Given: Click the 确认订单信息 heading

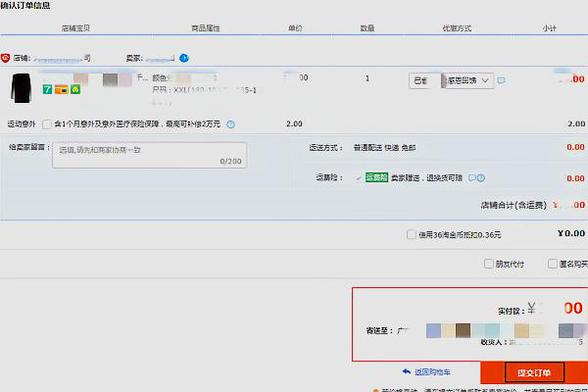Looking at the screenshot, I should (25, 5).
